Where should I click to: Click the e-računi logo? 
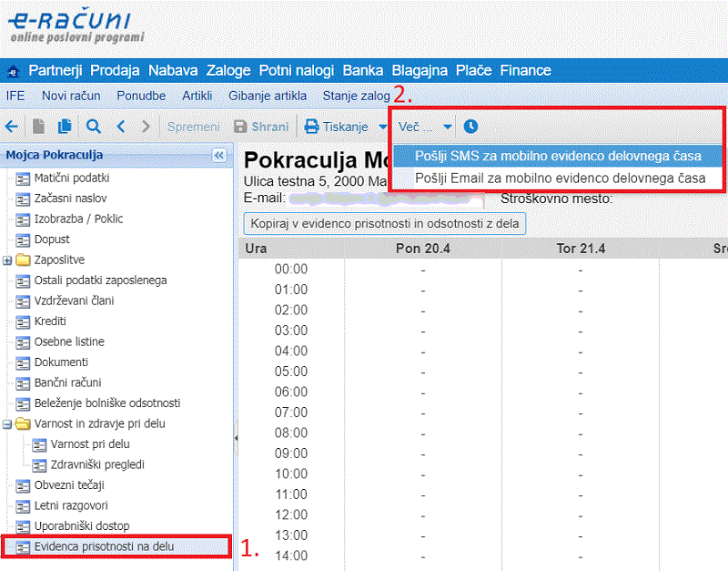click(x=77, y=25)
